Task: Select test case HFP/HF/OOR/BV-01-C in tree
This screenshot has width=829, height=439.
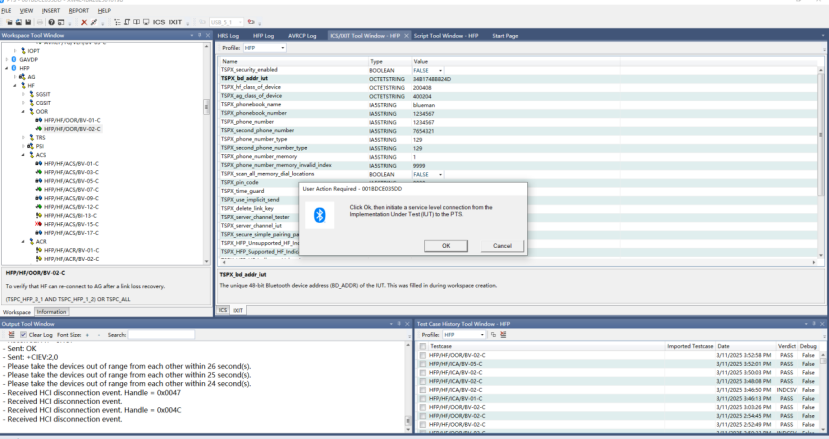Action: point(72,120)
